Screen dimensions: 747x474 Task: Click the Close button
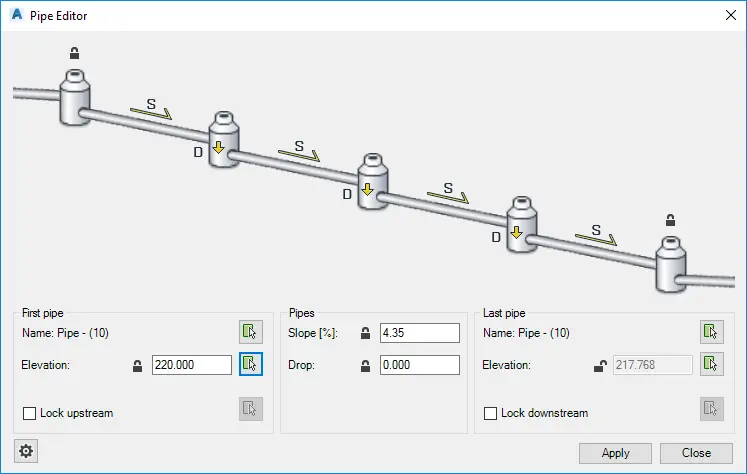click(696, 453)
